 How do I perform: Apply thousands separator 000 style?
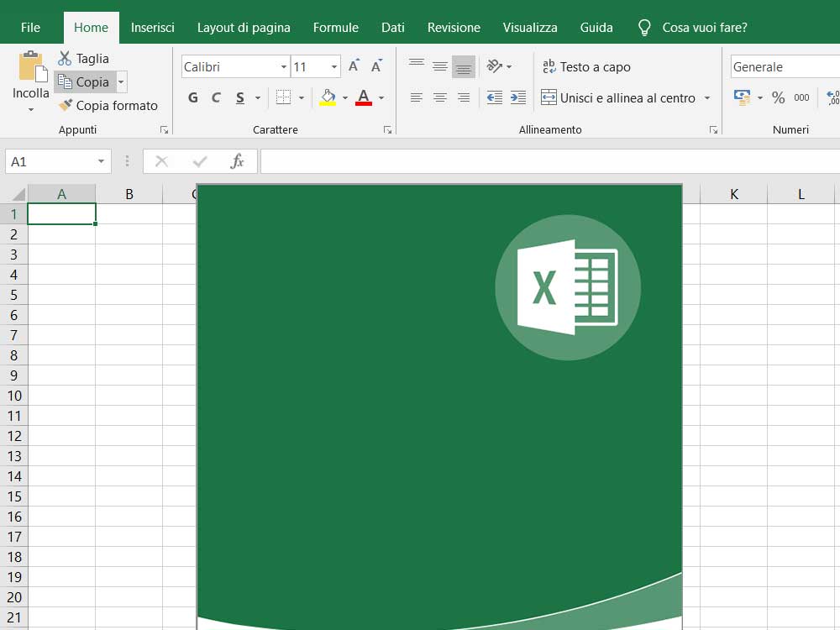click(801, 97)
